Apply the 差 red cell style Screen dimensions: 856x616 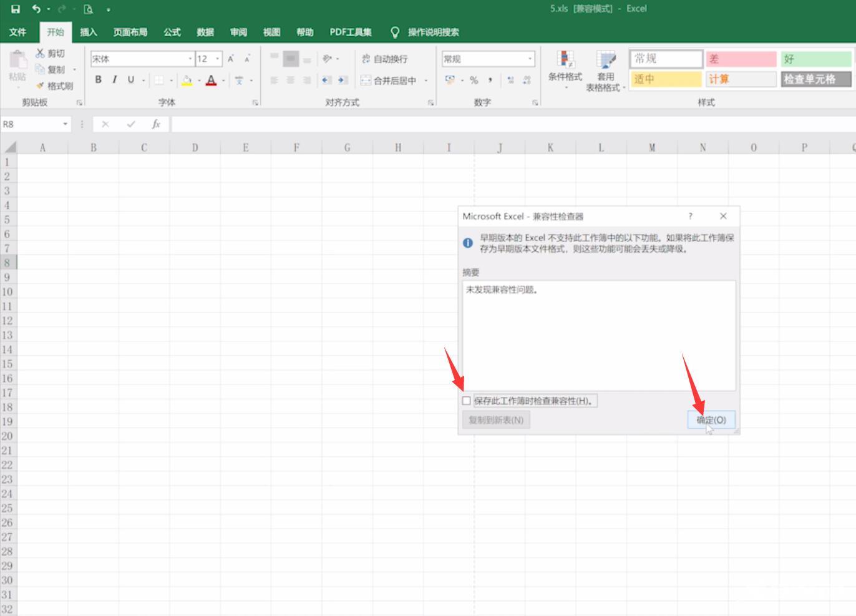click(741, 59)
